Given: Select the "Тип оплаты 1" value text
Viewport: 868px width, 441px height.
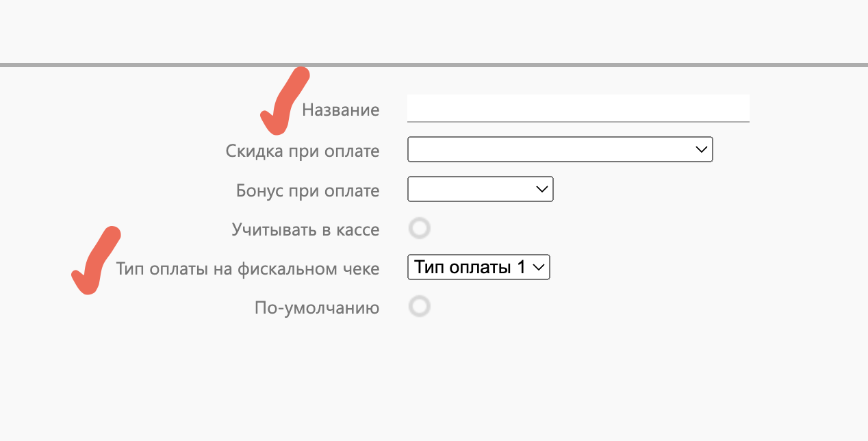Looking at the screenshot, I should [470, 268].
